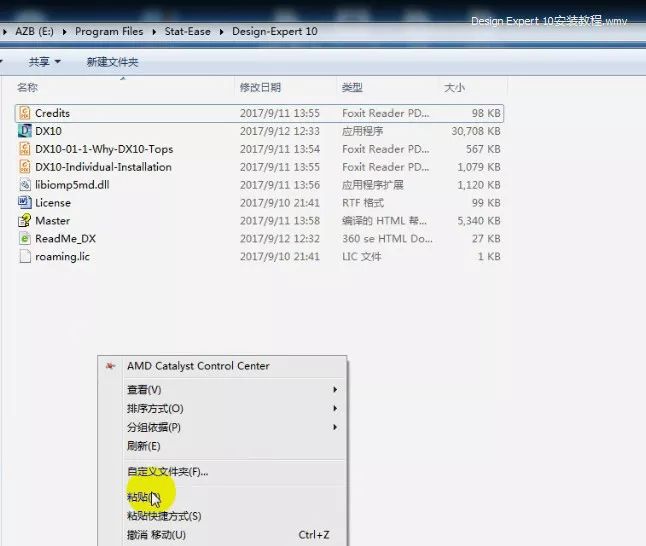The height and width of the screenshot is (546, 646).
Task: Expand the 排序方式(O) submenu arrow
Action: coord(335,408)
